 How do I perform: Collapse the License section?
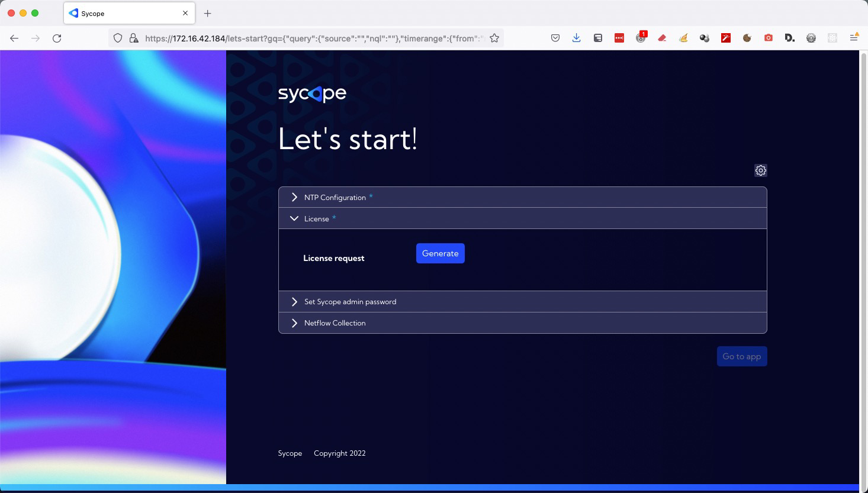point(522,218)
